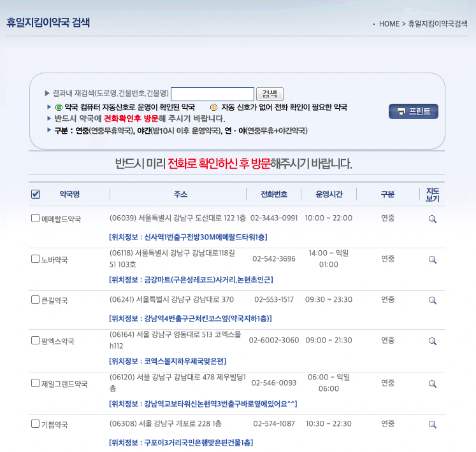This screenshot has height=452, width=476.
Task: Check the 팜엑스약국 checkbox
Action: coord(35,341)
